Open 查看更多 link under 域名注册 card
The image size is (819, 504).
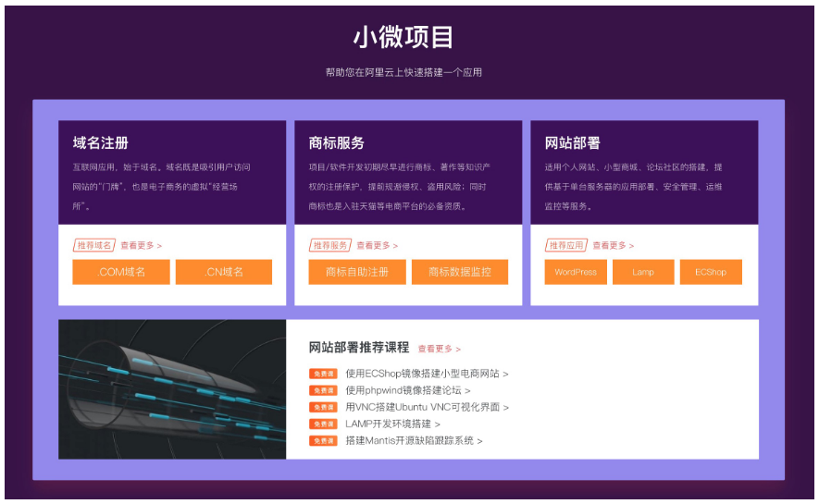tap(141, 245)
